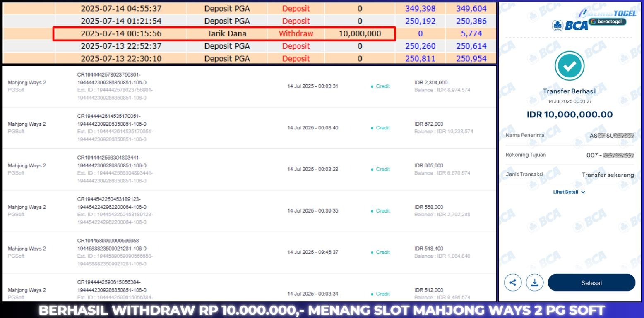Click timestamp 14 Jul 2025 - 00:03:28
Screen dimensions: 644x318
[x=313, y=169]
